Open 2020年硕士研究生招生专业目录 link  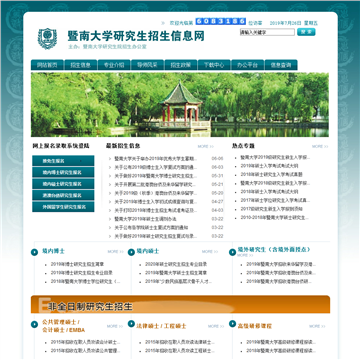[176, 264]
